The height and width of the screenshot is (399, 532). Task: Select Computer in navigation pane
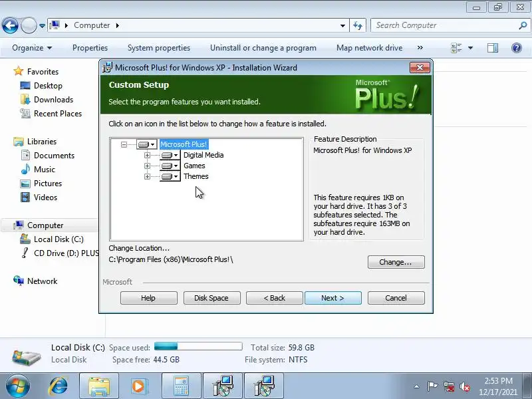point(45,225)
